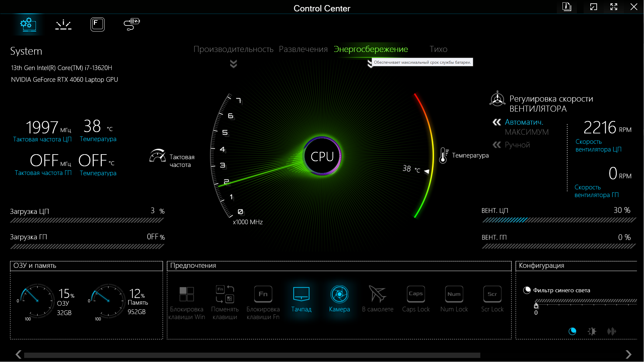Click the blue light filter slider handle

coord(536,305)
